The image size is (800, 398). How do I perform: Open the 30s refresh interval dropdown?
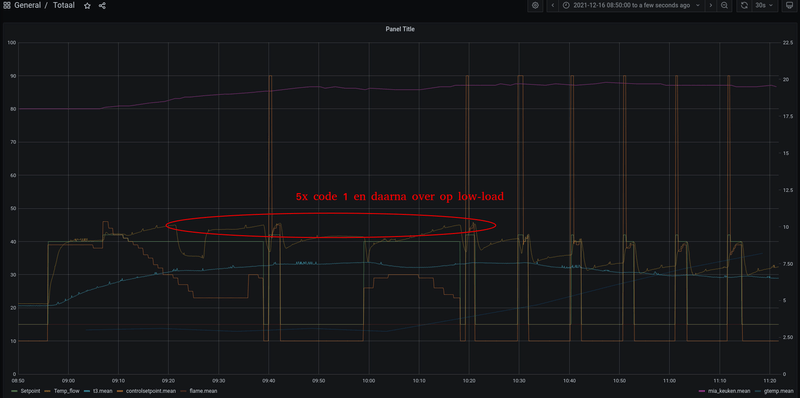(765, 5)
